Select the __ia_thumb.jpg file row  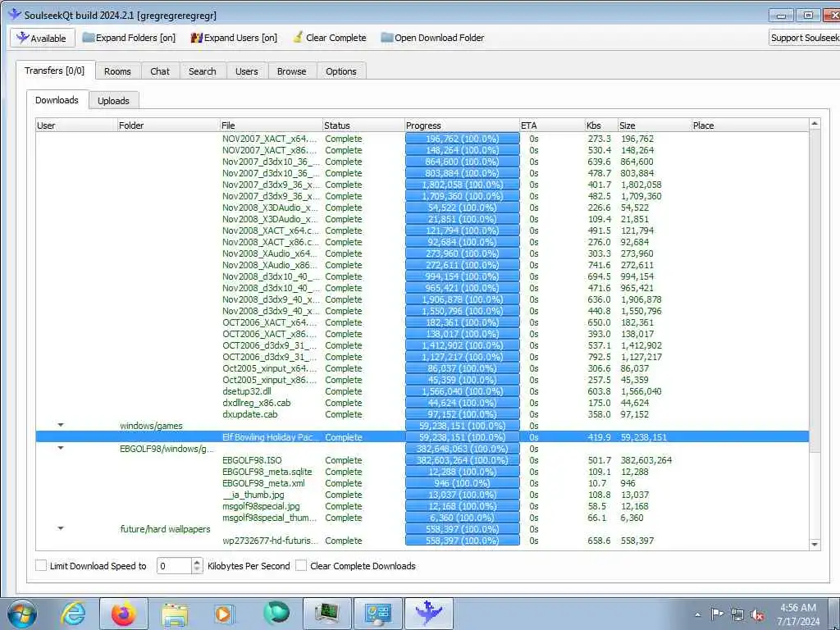point(422,495)
